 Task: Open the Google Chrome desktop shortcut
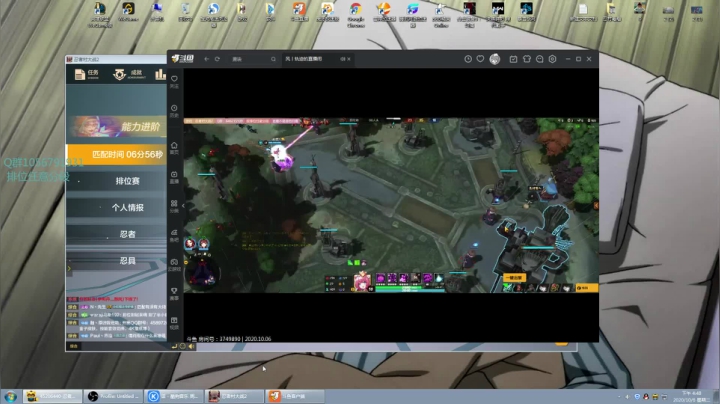(x=355, y=15)
